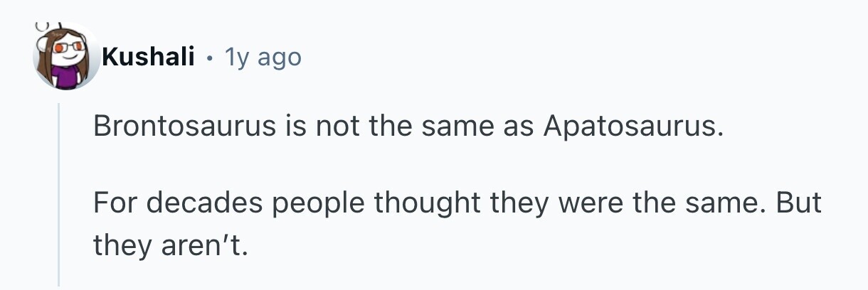This screenshot has height=290, width=868.
Task: Open the Kushali username profile link
Action: point(148,57)
